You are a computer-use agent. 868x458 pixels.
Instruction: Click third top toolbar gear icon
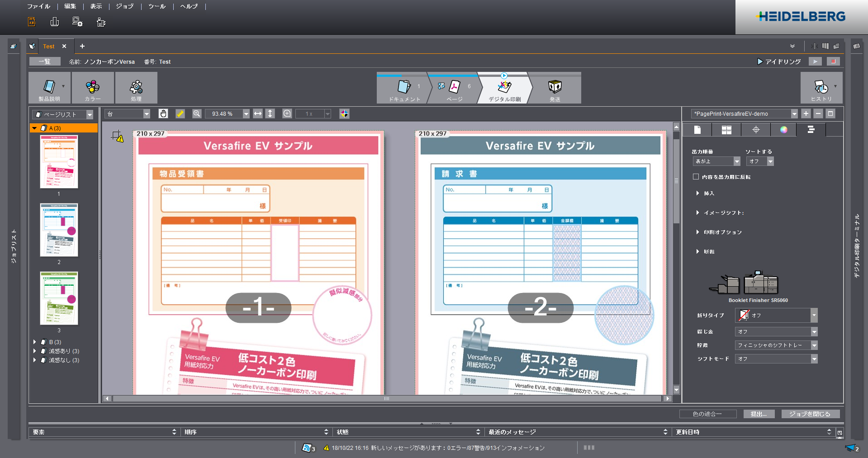pyautogui.click(x=77, y=22)
